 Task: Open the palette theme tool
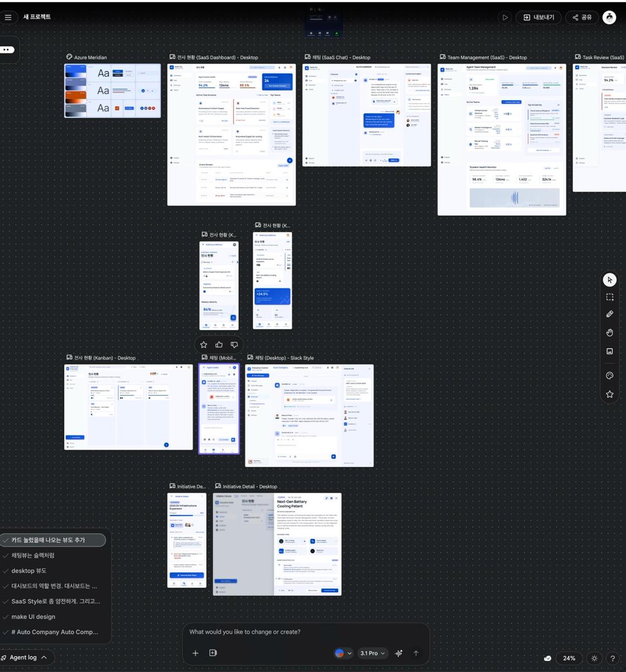pos(610,376)
